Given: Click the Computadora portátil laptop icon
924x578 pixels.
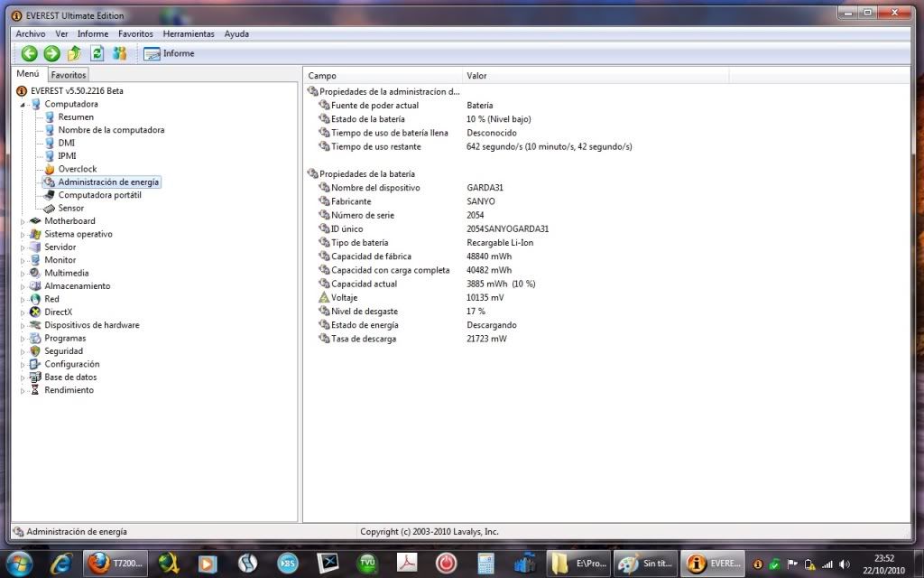Looking at the screenshot, I should click(x=50, y=195).
